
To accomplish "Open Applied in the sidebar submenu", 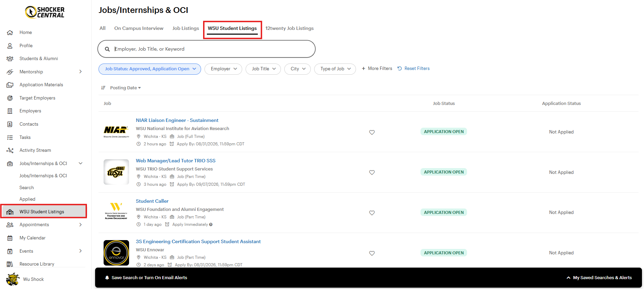I will pyautogui.click(x=28, y=199).
